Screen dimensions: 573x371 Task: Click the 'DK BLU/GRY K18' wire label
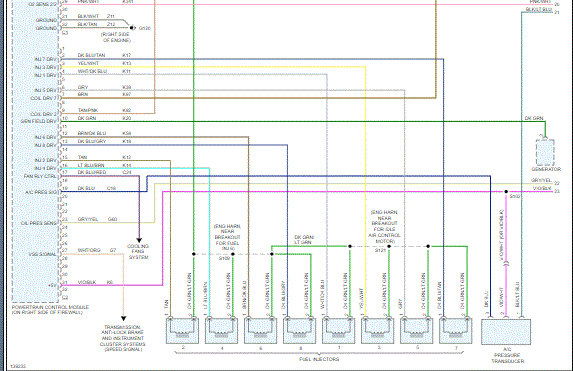(104, 141)
